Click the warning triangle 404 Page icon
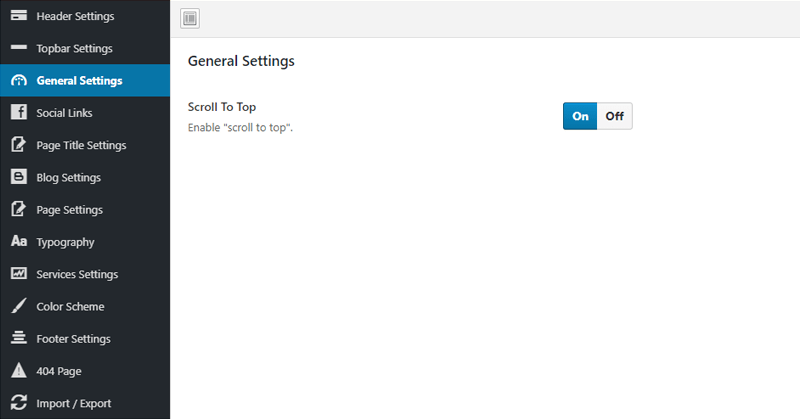The image size is (800, 419). pos(18,371)
